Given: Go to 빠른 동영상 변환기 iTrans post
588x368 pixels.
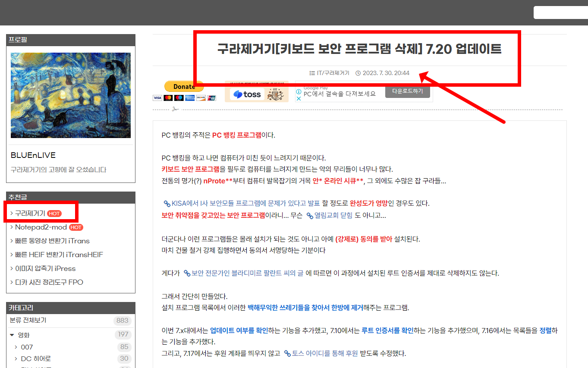Looking at the screenshot, I should [x=52, y=241].
